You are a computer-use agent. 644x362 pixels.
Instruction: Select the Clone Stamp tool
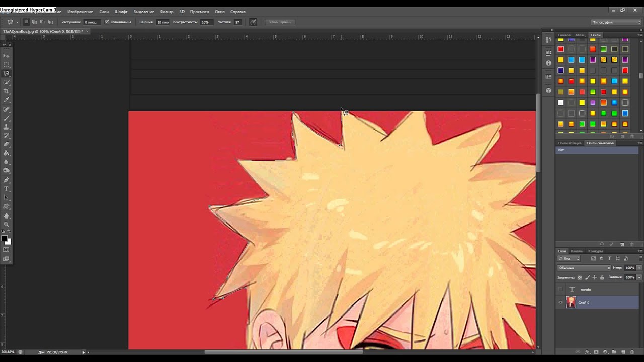click(7, 127)
